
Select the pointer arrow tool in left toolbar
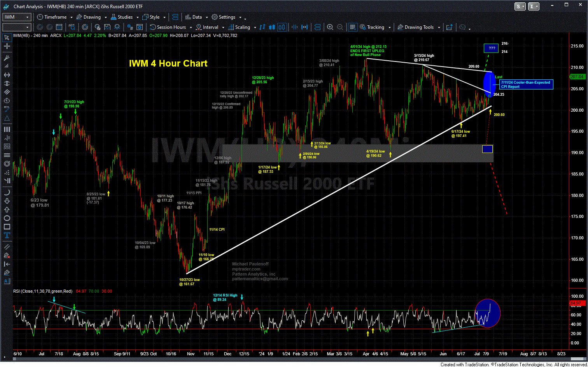[x=7, y=38]
